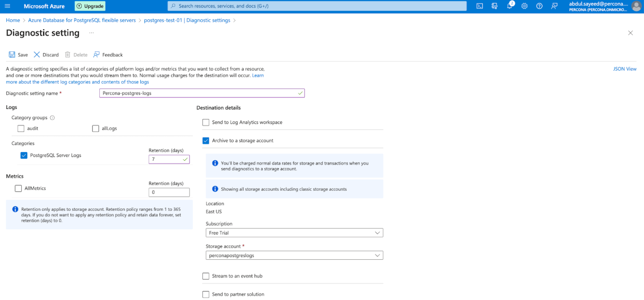
Task: Navigate to Home breadcrumb
Action: click(13, 20)
